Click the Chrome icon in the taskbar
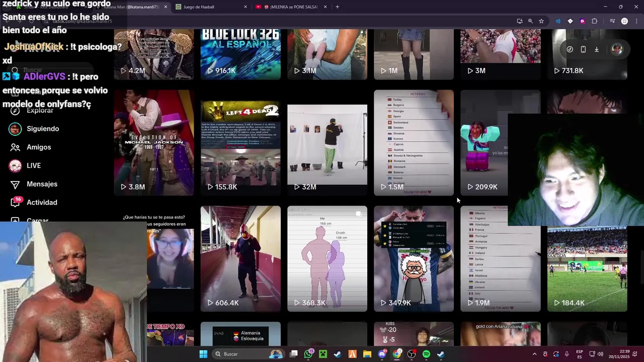Image resolution: width=644 pixels, height=362 pixels. (x=397, y=354)
